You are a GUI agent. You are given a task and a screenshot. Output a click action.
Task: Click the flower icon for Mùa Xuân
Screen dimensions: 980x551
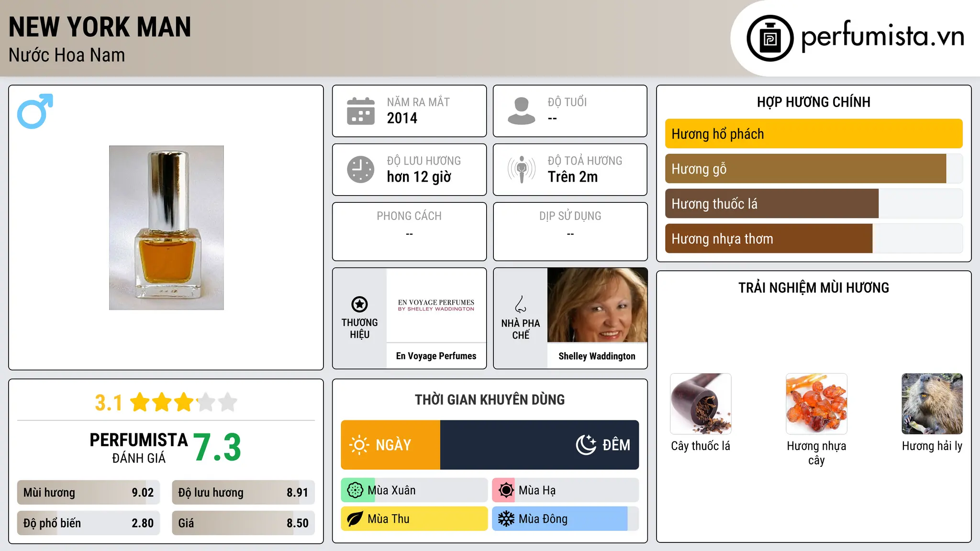[x=355, y=490]
